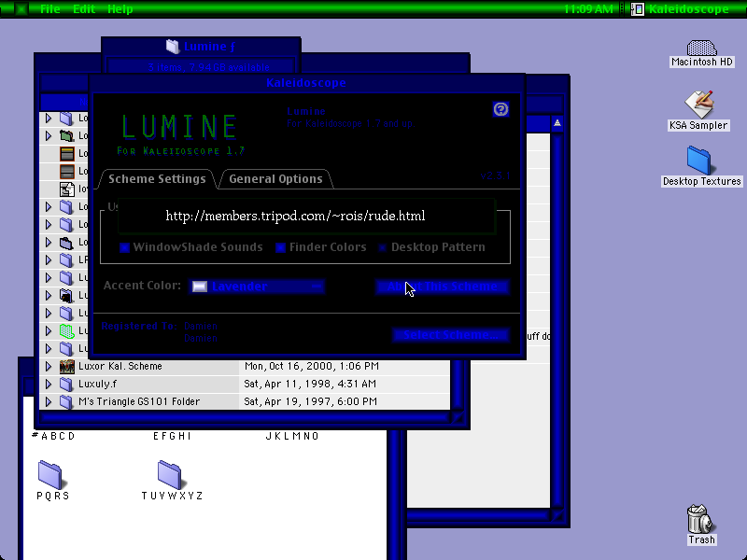Viewport: 747px width, 560px height.
Task: Toggle the WindowShade Sounds checkbox
Action: [x=124, y=247]
